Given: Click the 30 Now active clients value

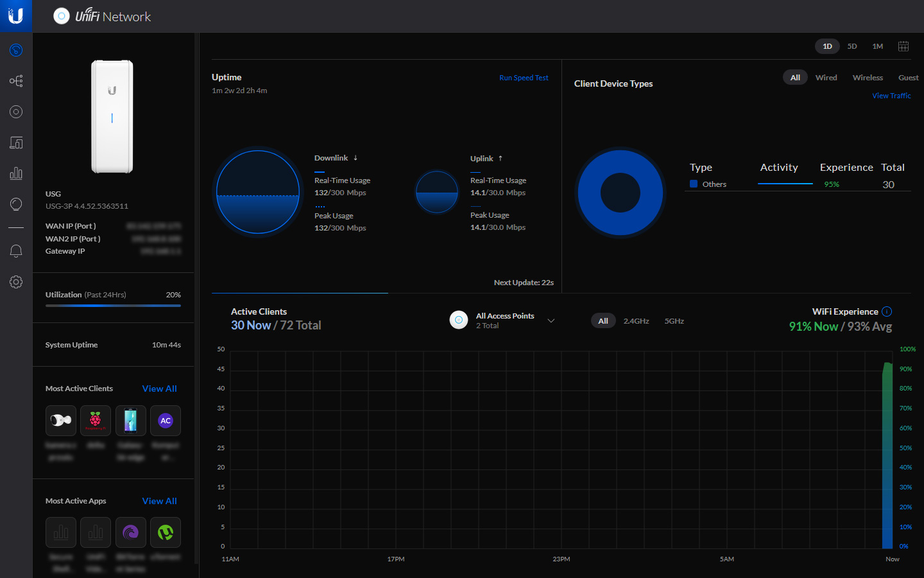Looking at the screenshot, I should click(251, 326).
